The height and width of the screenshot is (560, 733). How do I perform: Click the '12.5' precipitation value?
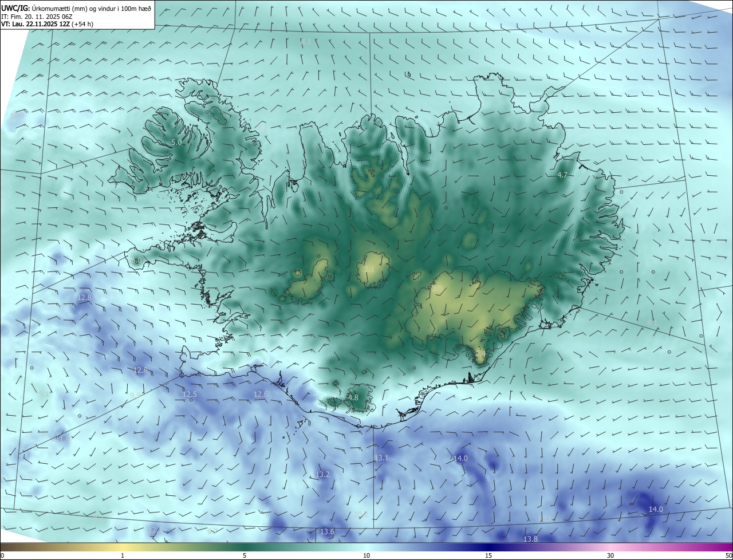coord(190,395)
